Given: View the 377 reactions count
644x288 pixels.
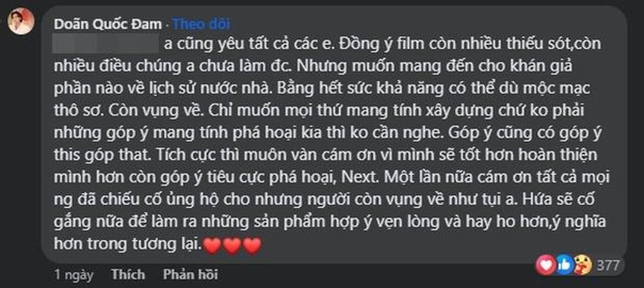Looking at the screenshot, I should 608,266.
